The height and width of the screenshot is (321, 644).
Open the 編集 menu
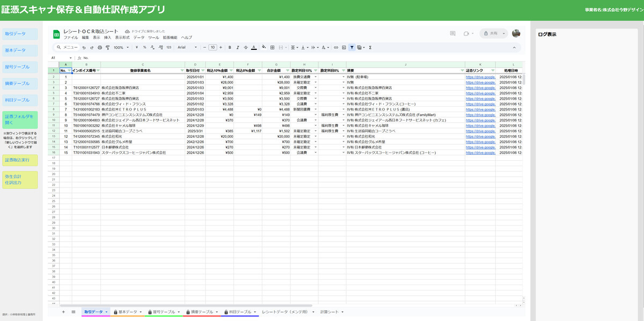[85, 38]
